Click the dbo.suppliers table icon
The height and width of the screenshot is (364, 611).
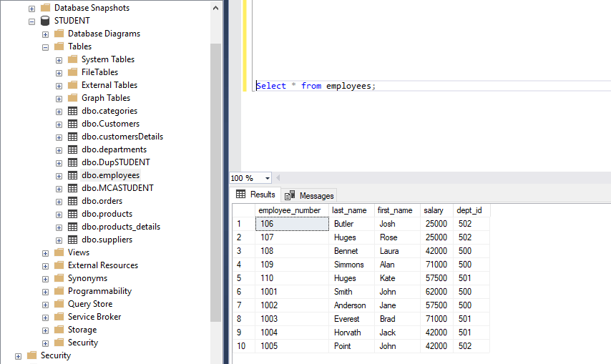pos(72,240)
